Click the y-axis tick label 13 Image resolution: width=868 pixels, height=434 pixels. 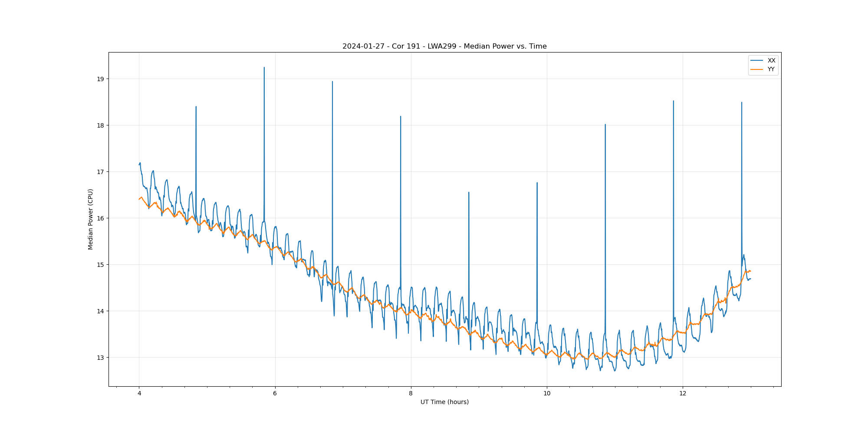101,358
